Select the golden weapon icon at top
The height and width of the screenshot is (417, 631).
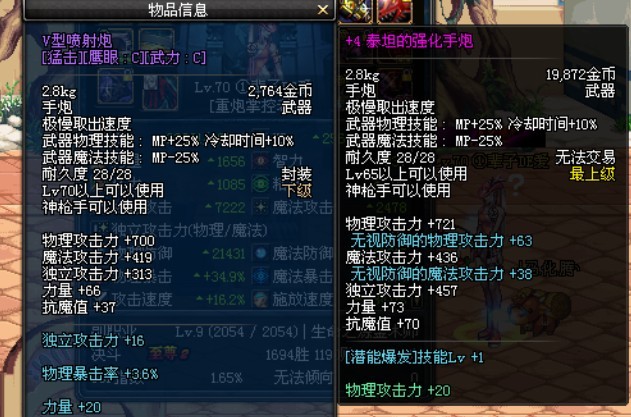tap(356, 11)
